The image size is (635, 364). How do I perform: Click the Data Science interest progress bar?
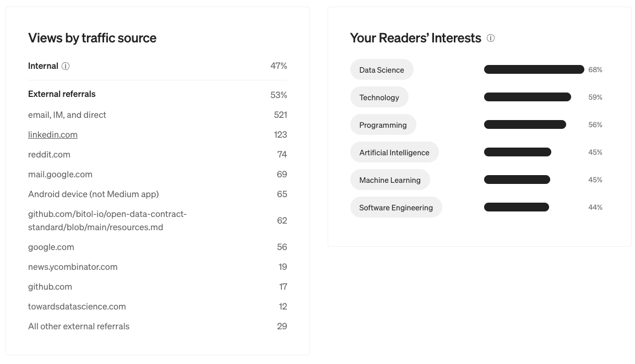[x=533, y=69]
